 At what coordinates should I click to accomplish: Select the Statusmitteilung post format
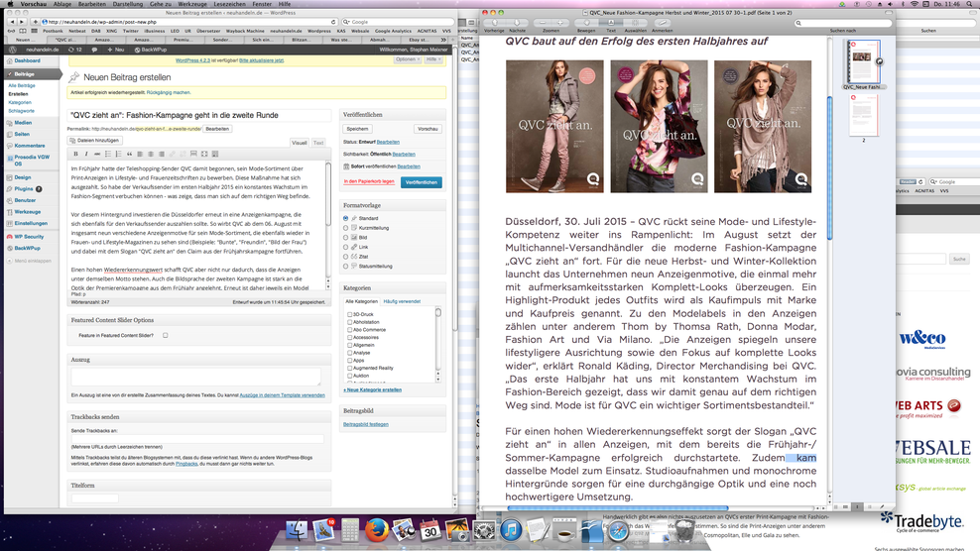click(x=345, y=267)
